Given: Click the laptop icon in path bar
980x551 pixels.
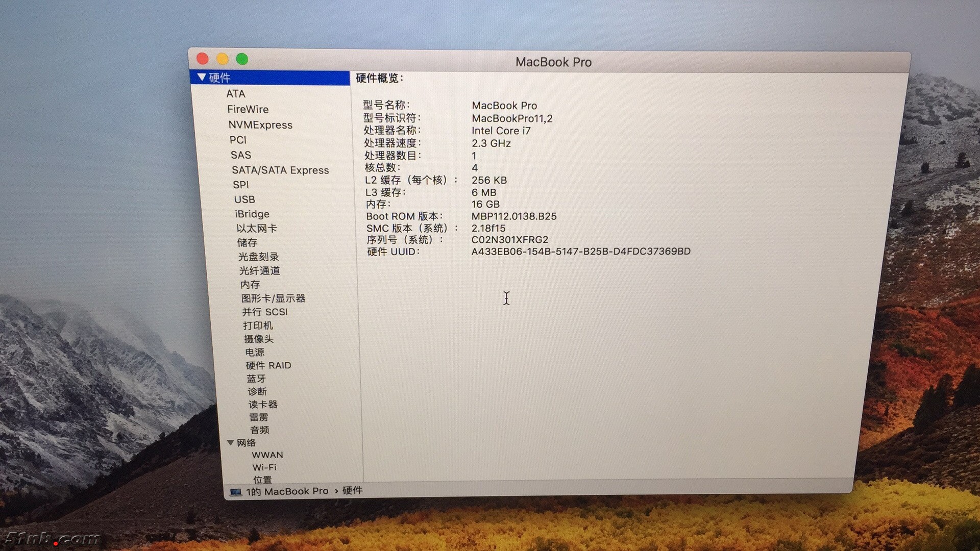Looking at the screenshot, I should pos(235,492).
